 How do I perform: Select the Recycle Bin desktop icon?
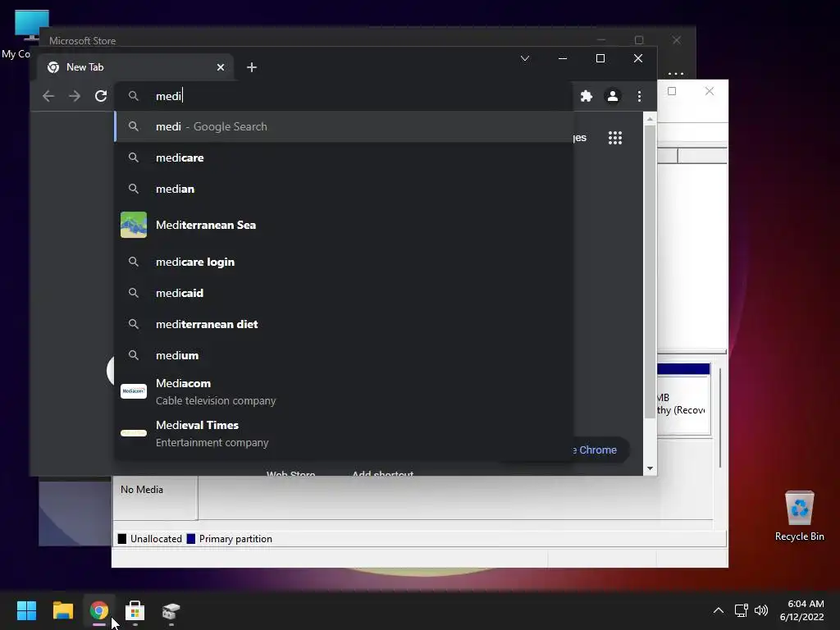[799, 516]
